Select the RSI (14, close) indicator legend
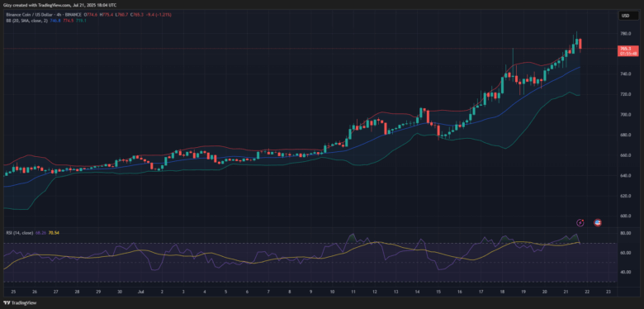The width and height of the screenshot is (644, 309). [x=19, y=233]
